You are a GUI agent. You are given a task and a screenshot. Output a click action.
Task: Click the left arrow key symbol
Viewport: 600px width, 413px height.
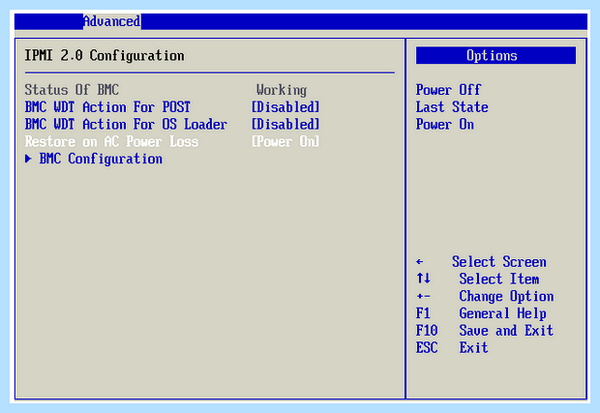click(420, 262)
